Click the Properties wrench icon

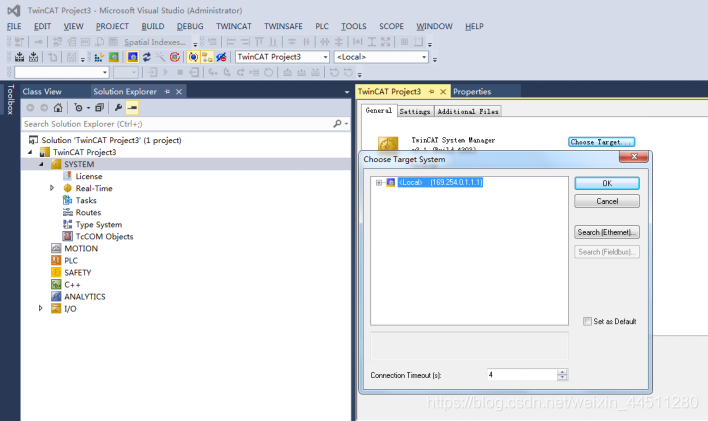tap(118, 108)
